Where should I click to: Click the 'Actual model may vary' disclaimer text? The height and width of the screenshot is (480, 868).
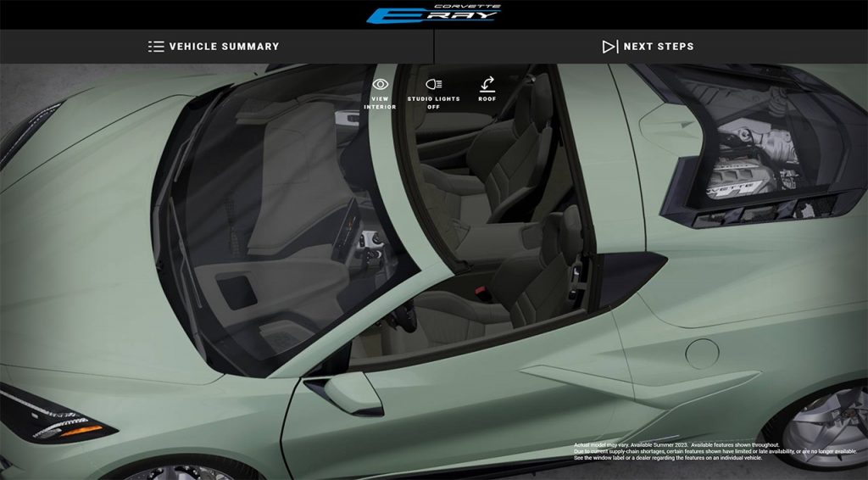tap(677, 445)
